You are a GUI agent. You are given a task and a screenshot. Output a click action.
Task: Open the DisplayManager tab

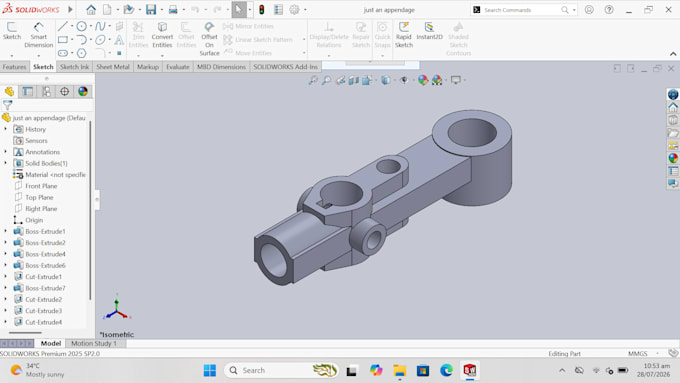[x=83, y=92]
